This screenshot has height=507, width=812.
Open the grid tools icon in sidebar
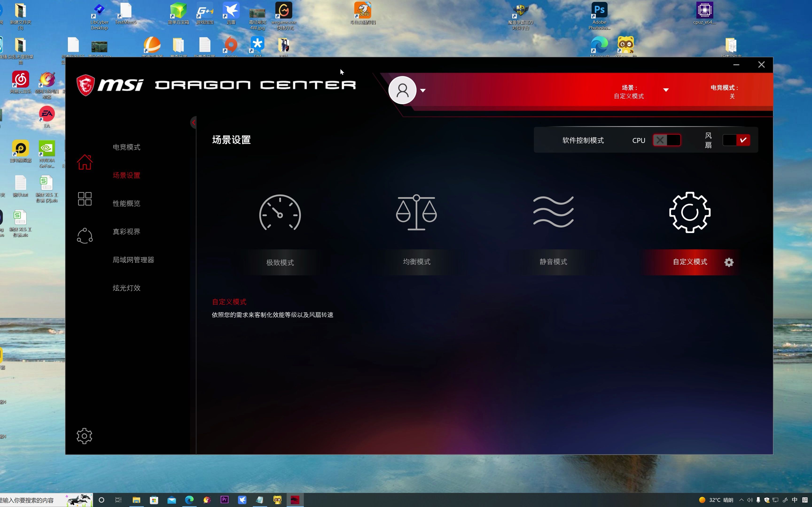coord(85,199)
